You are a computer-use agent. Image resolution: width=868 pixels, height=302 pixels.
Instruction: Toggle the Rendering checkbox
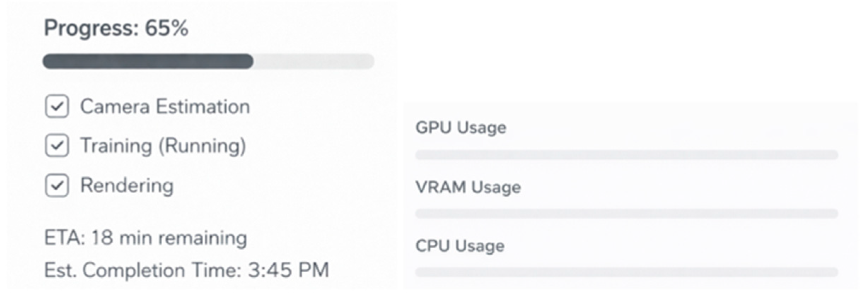[57, 185]
